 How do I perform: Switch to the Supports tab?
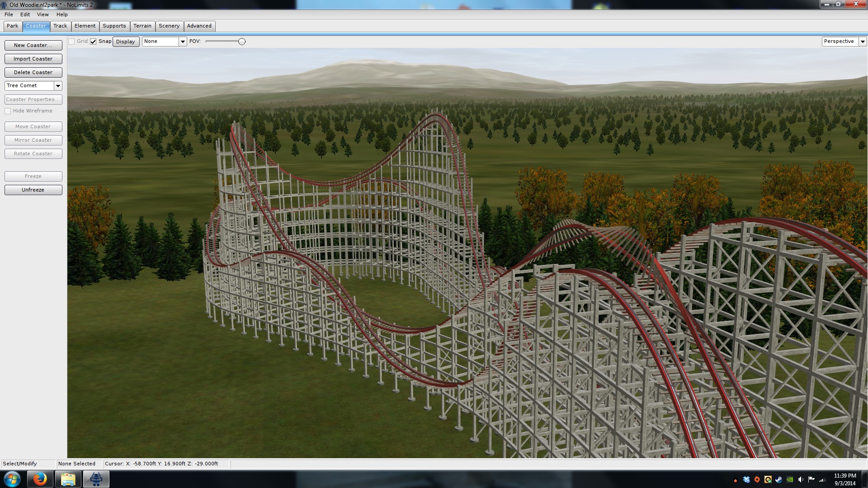pos(114,26)
